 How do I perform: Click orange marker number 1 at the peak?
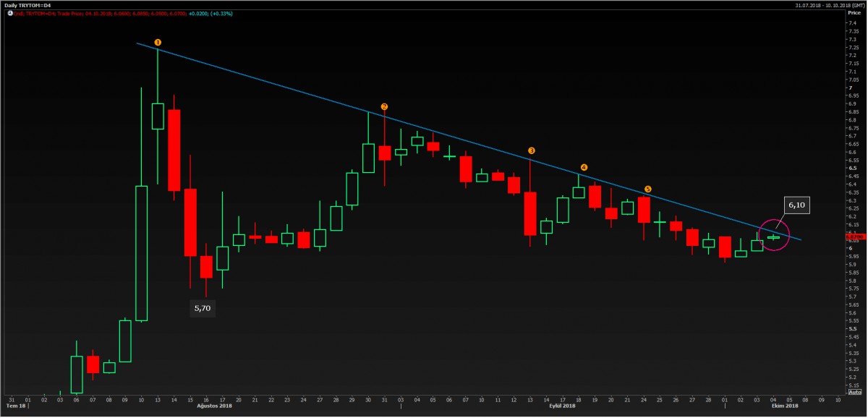158,43
